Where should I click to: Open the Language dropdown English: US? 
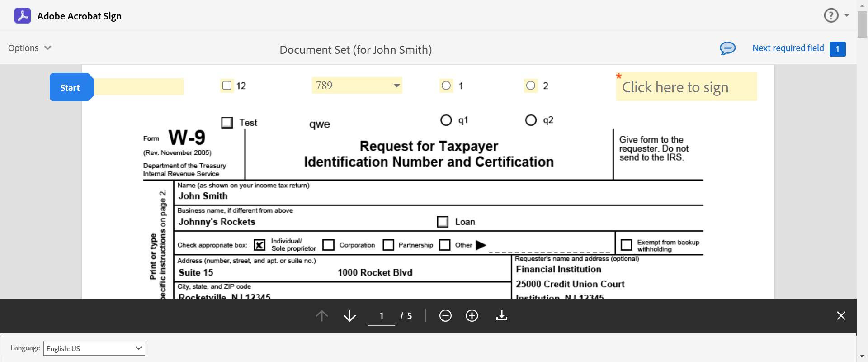tap(94, 348)
